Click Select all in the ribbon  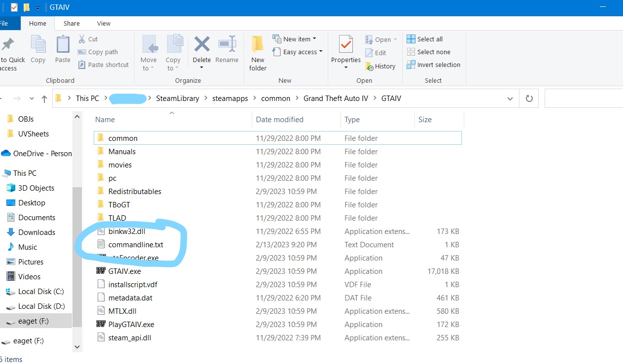425,39
